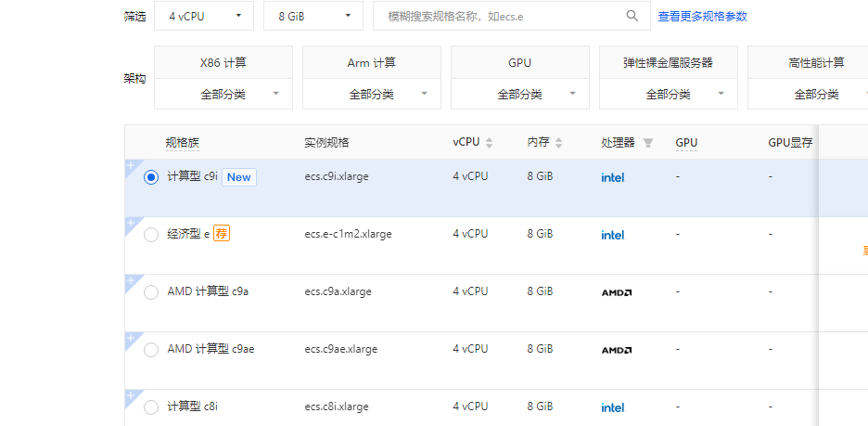868x426 pixels.
Task: Expand 全部分类 dropdown under X86 计算
Action: (223, 94)
